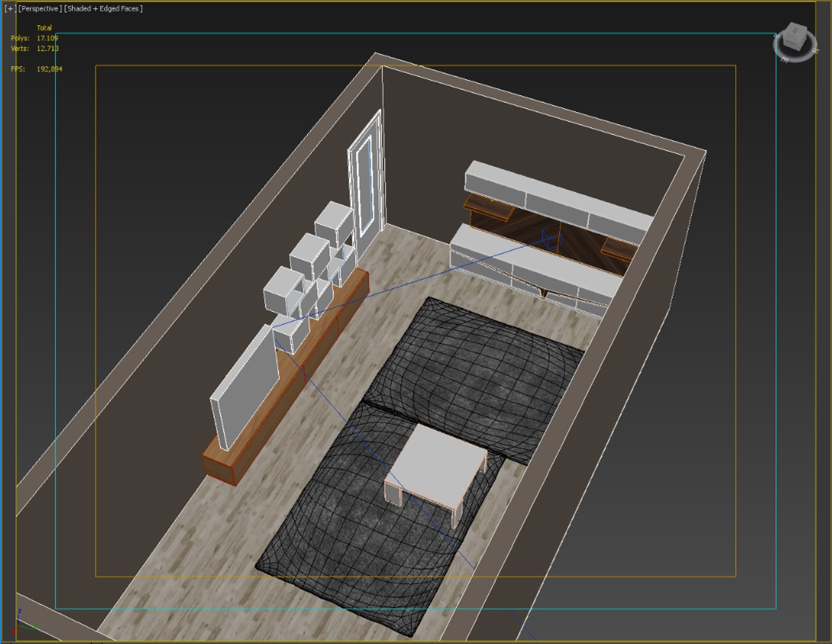Viewport: 832px width, 644px height.
Task: Open the Shaded + Edged Faces shading menu
Action: pyautogui.click(x=104, y=9)
